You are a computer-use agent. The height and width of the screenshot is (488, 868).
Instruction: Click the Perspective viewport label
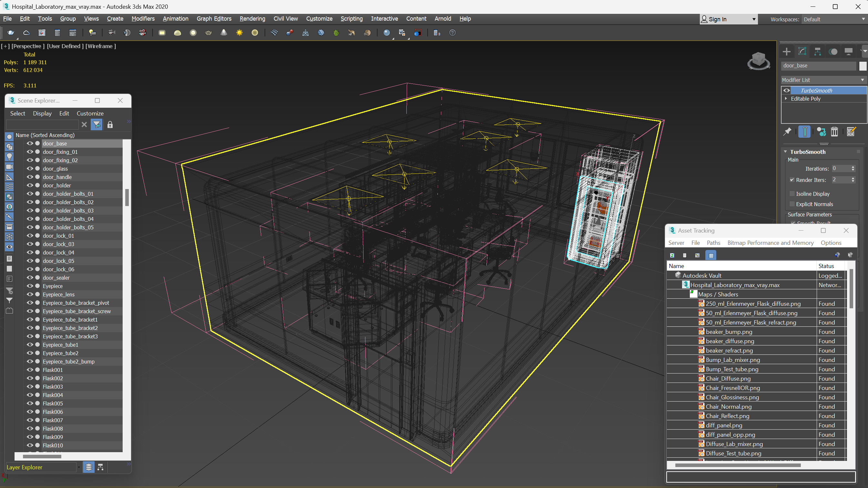pyautogui.click(x=28, y=46)
